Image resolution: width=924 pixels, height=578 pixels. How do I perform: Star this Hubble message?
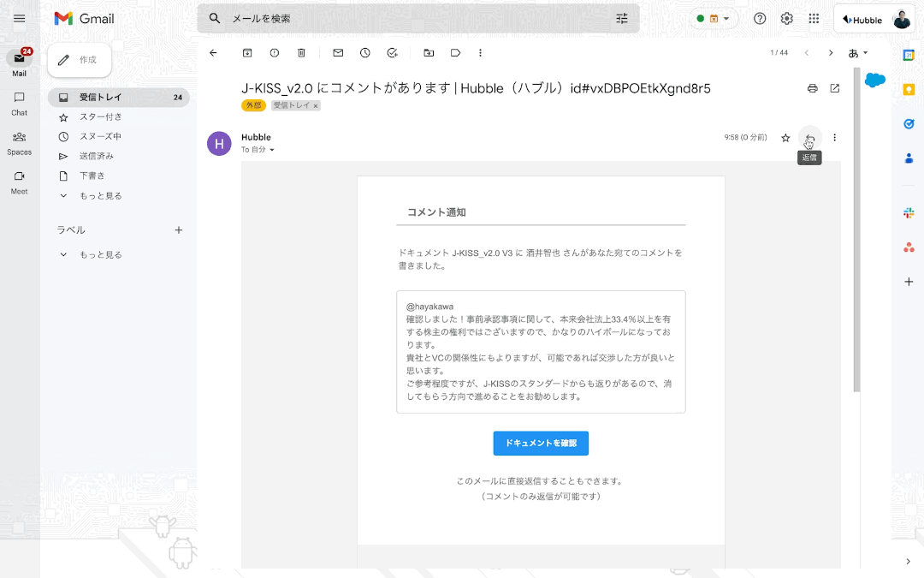click(x=785, y=138)
